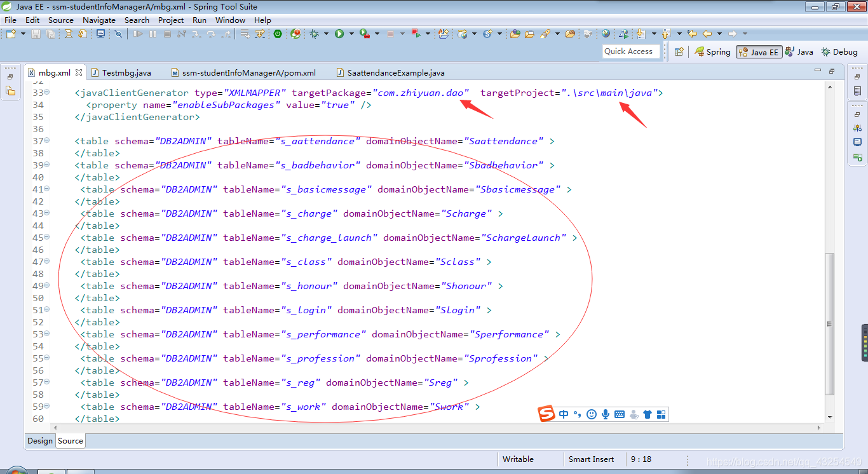Toggle Skip All Breakpoints
The width and height of the screenshot is (868, 474).
coord(118,34)
